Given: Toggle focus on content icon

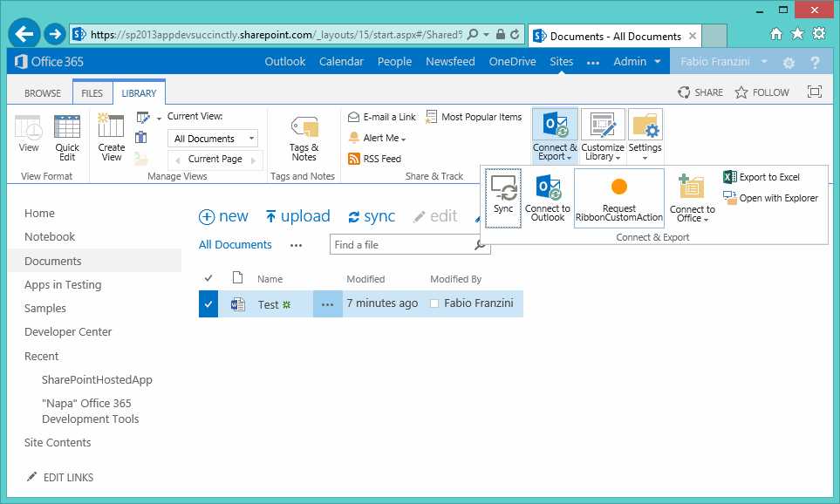Looking at the screenshot, I should (x=815, y=92).
